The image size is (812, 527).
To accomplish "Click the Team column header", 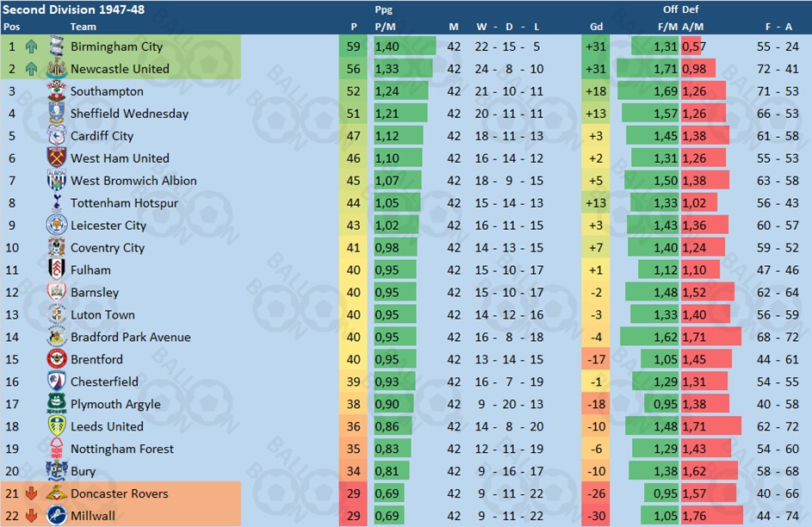I will (x=83, y=27).
